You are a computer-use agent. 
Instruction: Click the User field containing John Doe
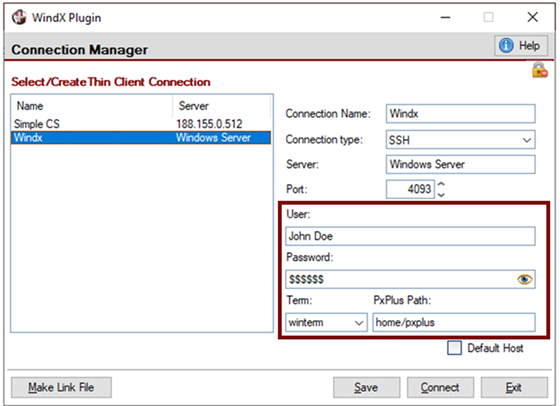click(x=410, y=236)
